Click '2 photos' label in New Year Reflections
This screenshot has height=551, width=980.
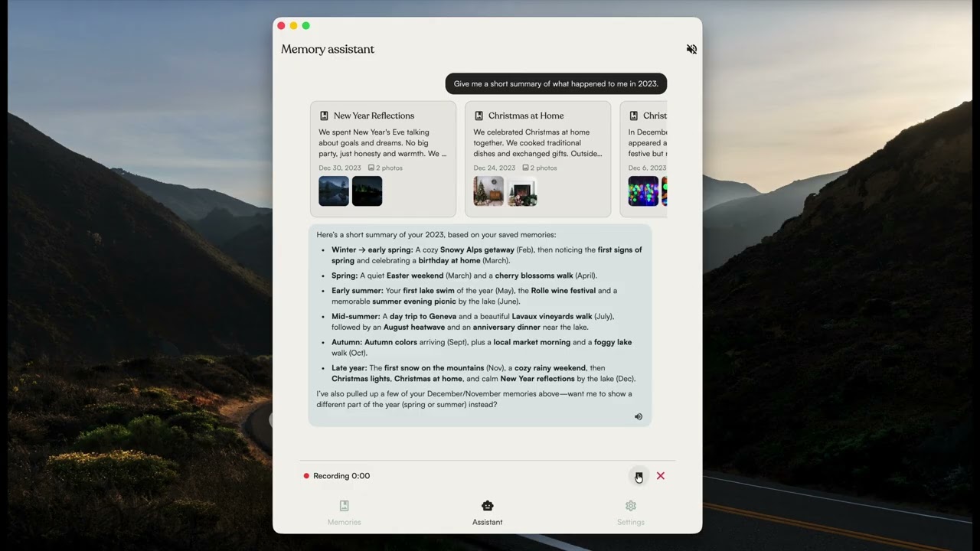click(x=385, y=168)
